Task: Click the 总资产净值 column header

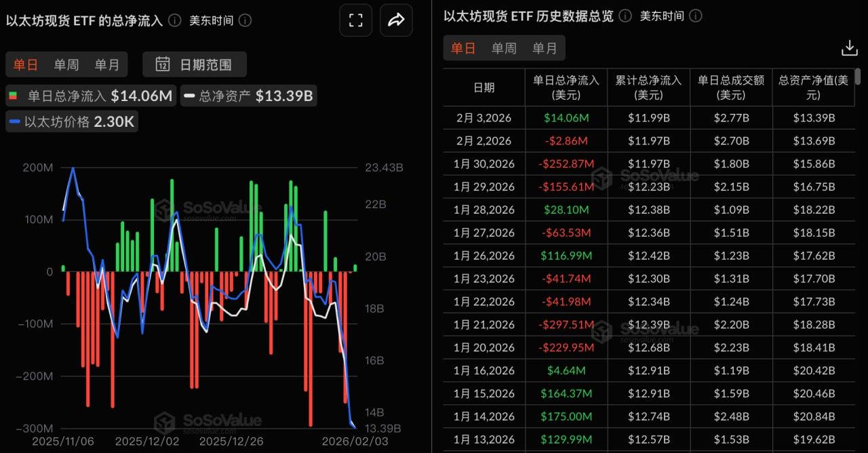Action: tap(814, 87)
